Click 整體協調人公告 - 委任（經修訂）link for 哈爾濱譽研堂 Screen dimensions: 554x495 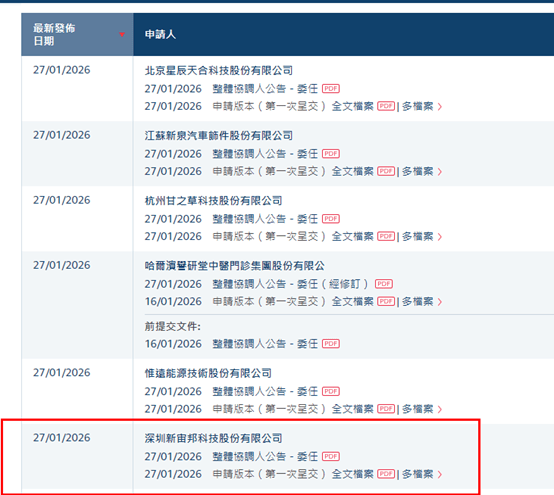point(291,284)
